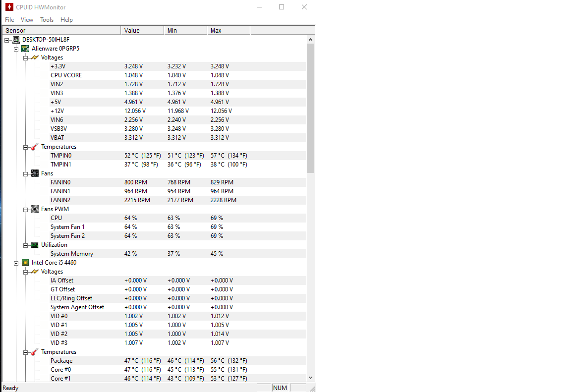Screen dimensions: 571x392
Task: Click the Fans section fan icon
Action: tap(35, 173)
